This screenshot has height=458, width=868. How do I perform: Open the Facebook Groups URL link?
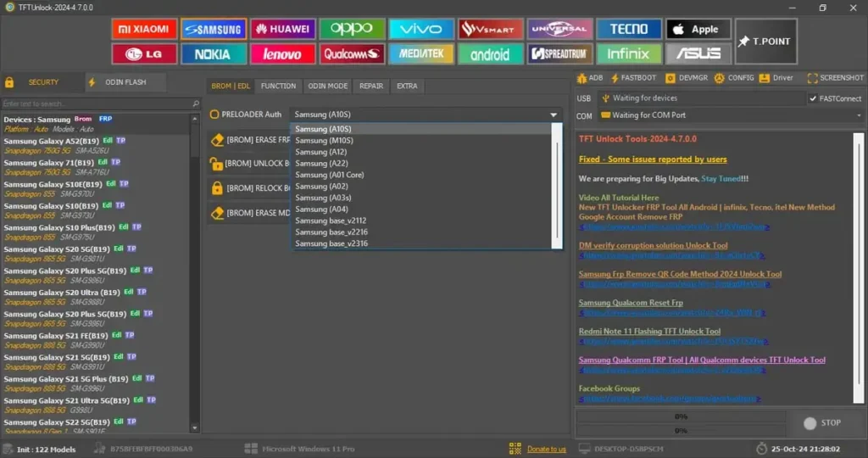coord(670,399)
